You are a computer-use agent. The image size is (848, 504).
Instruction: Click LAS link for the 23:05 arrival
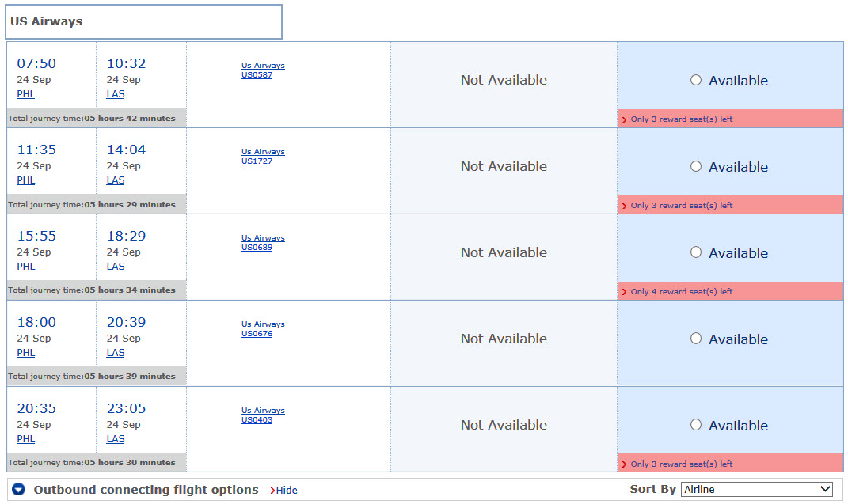[116, 439]
